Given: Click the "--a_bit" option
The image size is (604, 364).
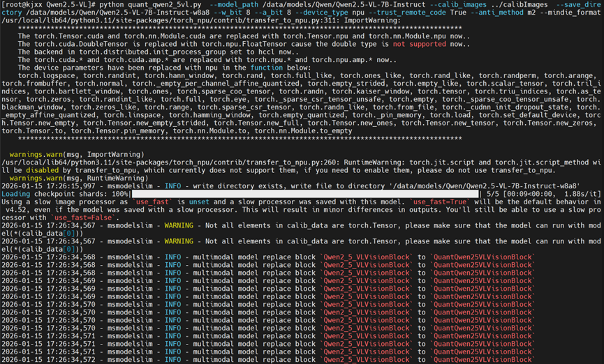Looking at the screenshot, I should coord(269,13).
